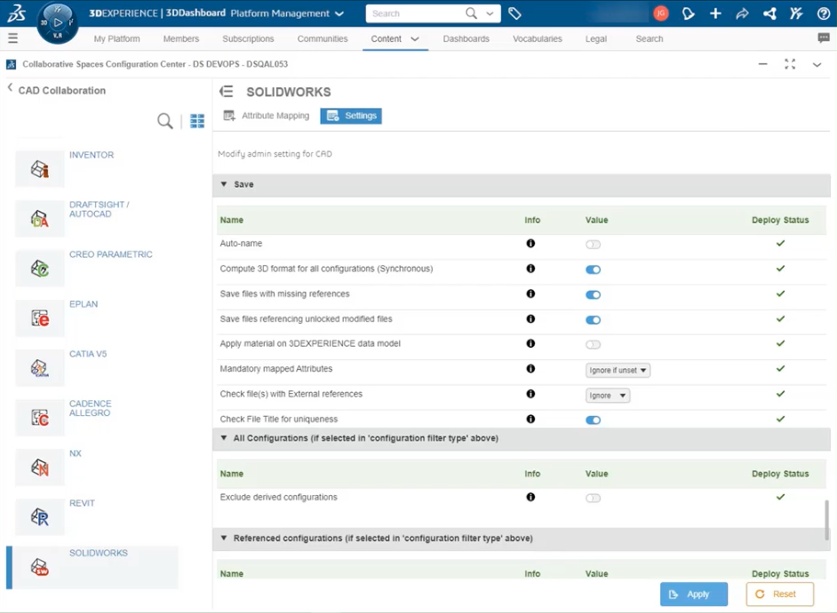Open the hamburger menu icon
Screen dimensions: 837x613
(x=13, y=38)
